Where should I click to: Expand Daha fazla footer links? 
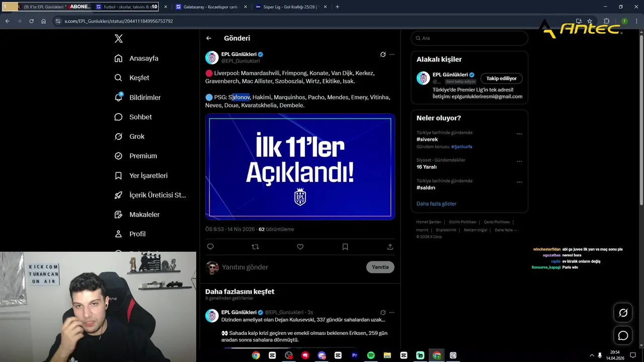tap(506, 230)
